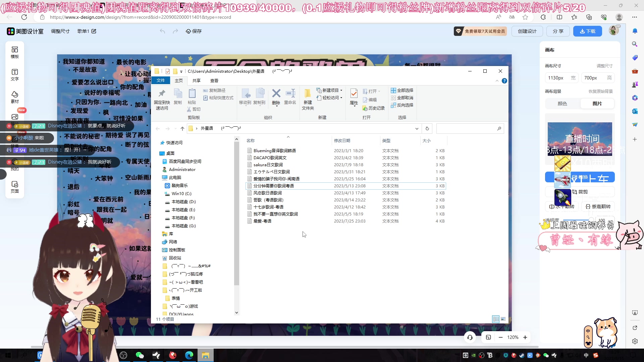The width and height of the screenshot is (644, 362).
Task: Open the 素材 materials panel
Action: point(15,98)
